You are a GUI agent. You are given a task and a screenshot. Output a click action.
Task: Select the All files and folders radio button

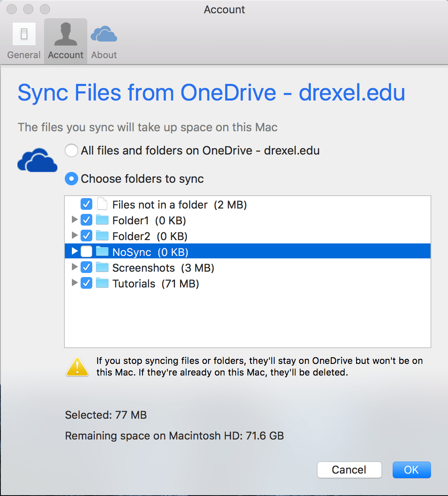[71, 150]
